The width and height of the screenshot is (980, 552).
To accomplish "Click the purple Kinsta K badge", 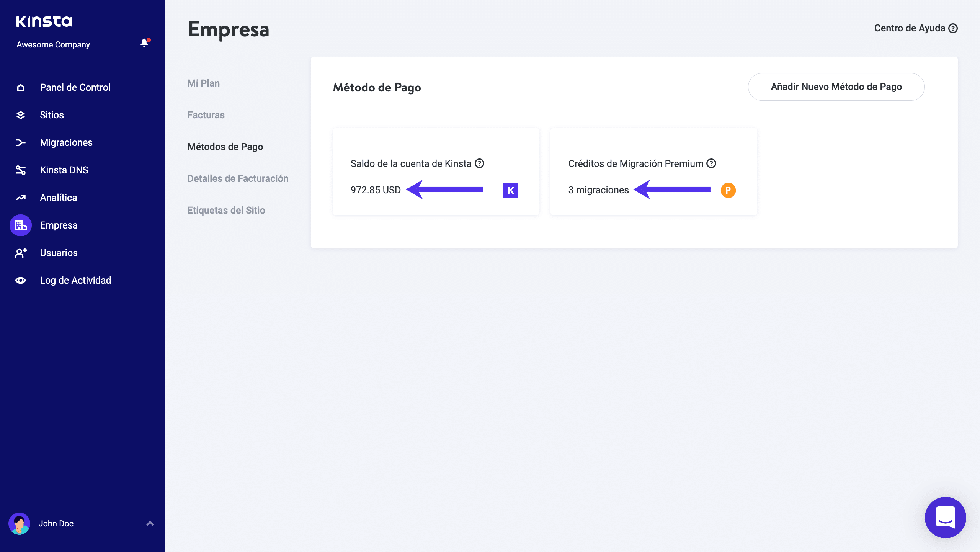I will click(x=510, y=190).
